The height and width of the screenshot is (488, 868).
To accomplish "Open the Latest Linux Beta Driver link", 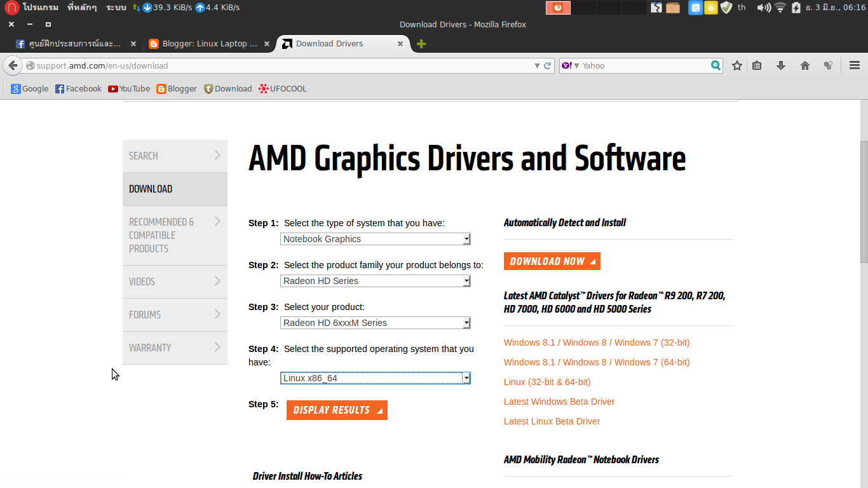I will pyautogui.click(x=552, y=421).
